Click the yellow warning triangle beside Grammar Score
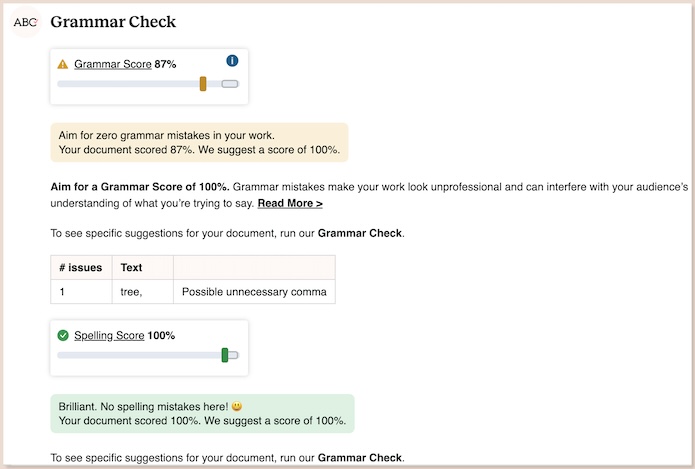 [63, 64]
